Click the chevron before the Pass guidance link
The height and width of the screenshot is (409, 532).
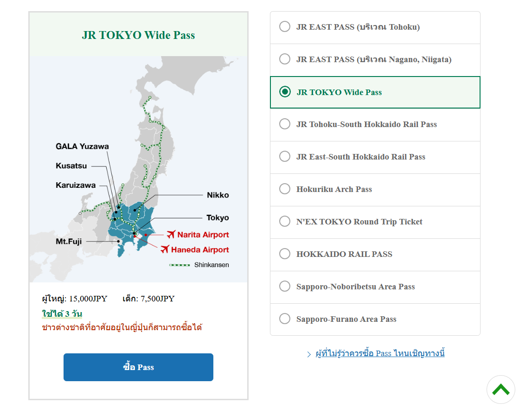[x=309, y=354]
